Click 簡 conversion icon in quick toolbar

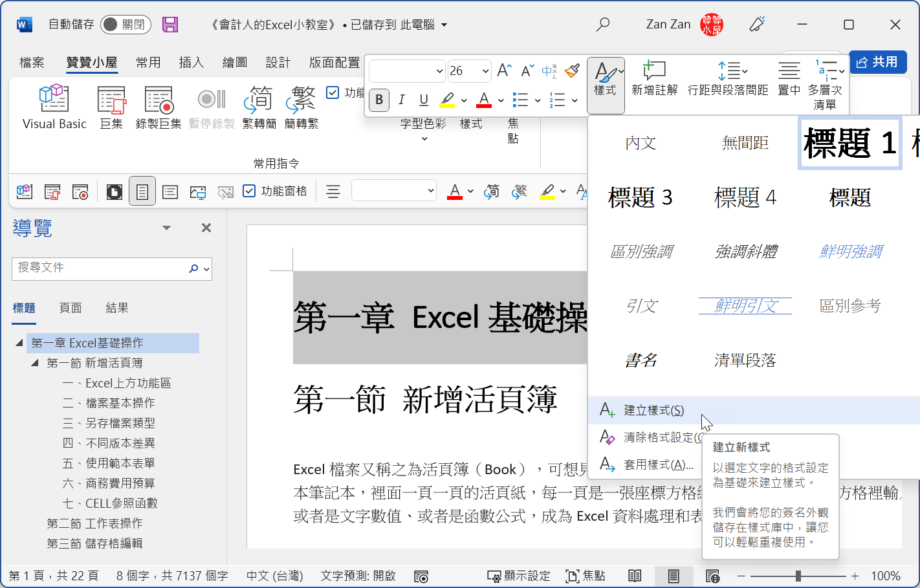pyautogui.click(x=492, y=191)
